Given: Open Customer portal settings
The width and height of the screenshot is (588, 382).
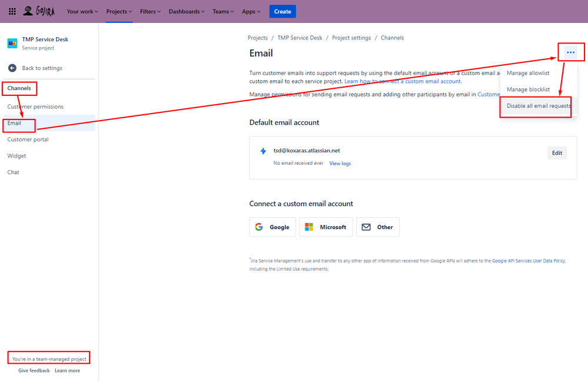Looking at the screenshot, I should tap(49, 139).
